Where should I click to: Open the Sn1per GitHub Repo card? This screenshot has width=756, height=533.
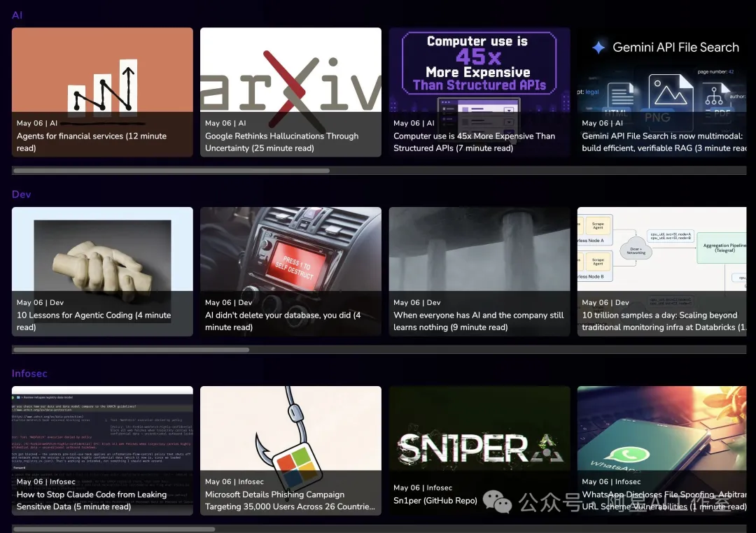click(x=479, y=450)
